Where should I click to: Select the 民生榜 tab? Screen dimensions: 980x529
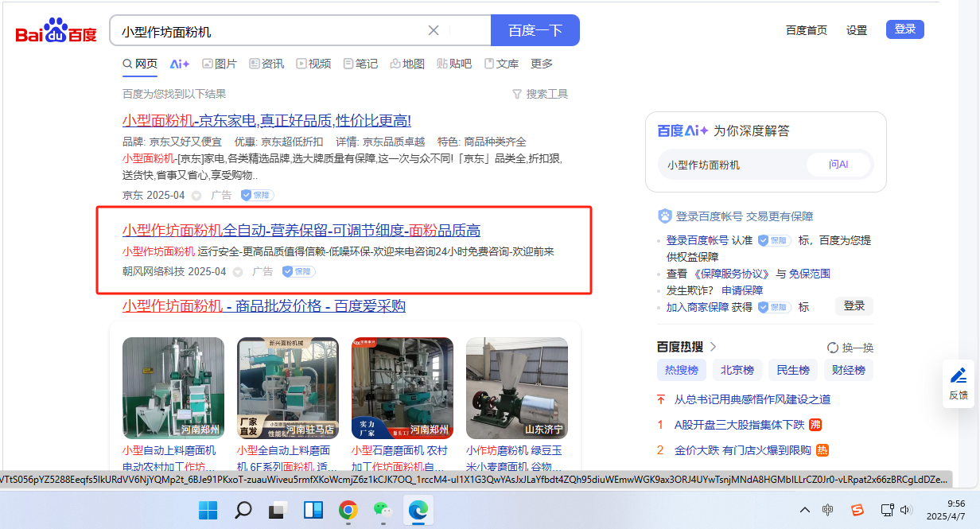[x=793, y=370]
